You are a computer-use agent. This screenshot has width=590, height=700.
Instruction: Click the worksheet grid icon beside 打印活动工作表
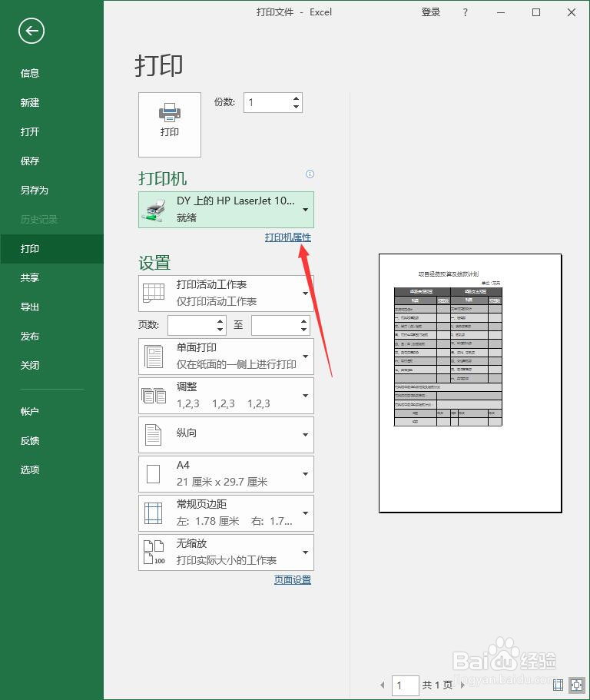point(154,294)
